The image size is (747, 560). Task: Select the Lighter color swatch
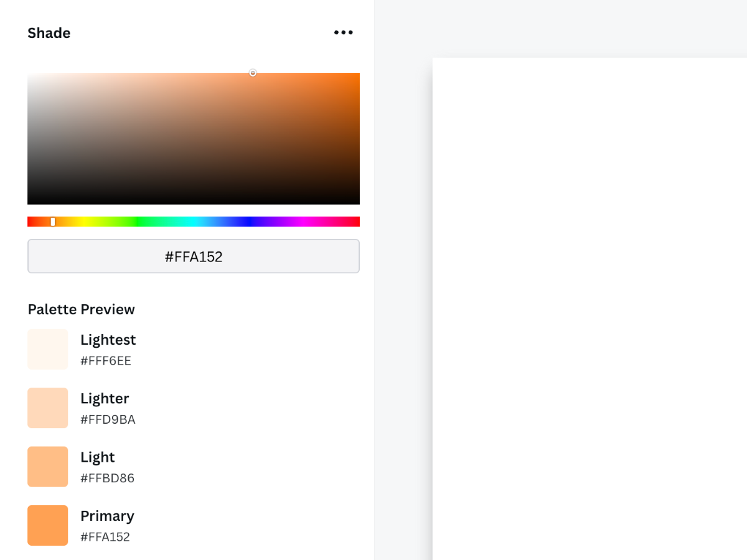point(48,408)
